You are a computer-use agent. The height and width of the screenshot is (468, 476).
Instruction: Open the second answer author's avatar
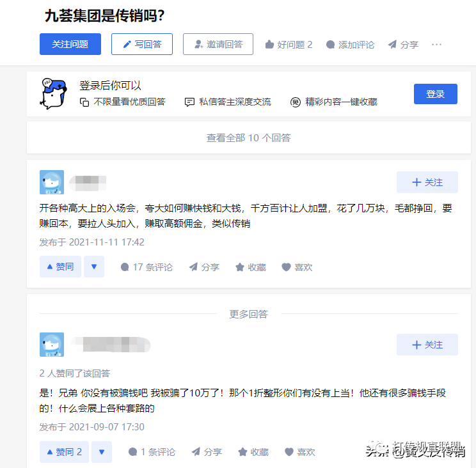52,345
